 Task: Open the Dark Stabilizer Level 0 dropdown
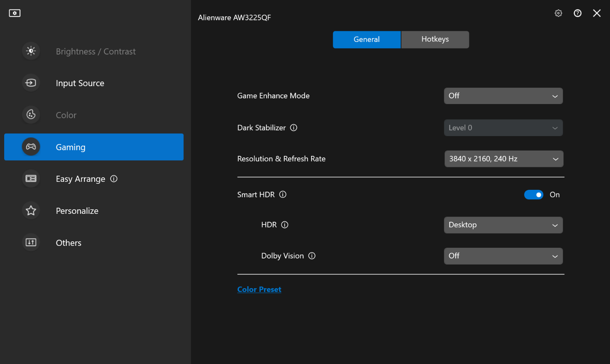503,128
